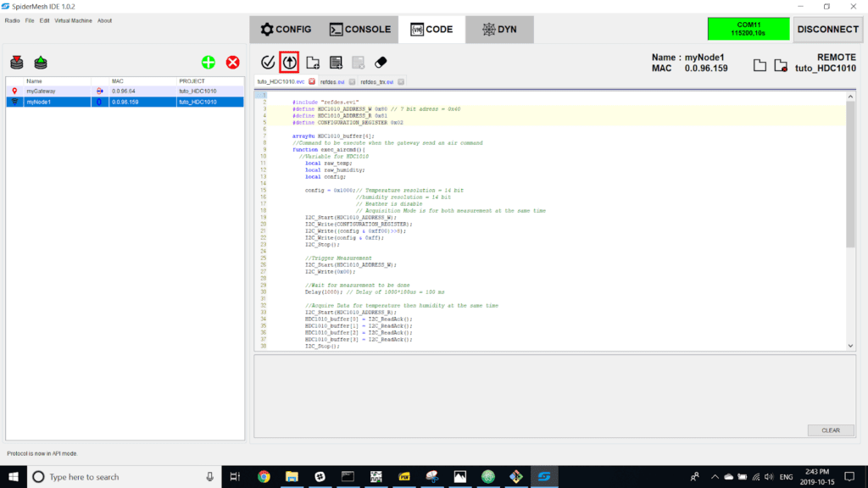
Task: Click the folder icon with red marker
Action: click(781, 65)
